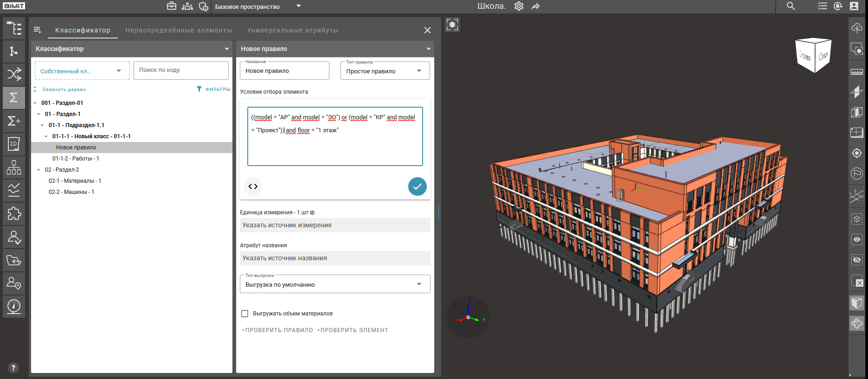This screenshot has width=868, height=379.
Task: Click 'Фильтры' button above tree
Action: pyautogui.click(x=213, y=89)
